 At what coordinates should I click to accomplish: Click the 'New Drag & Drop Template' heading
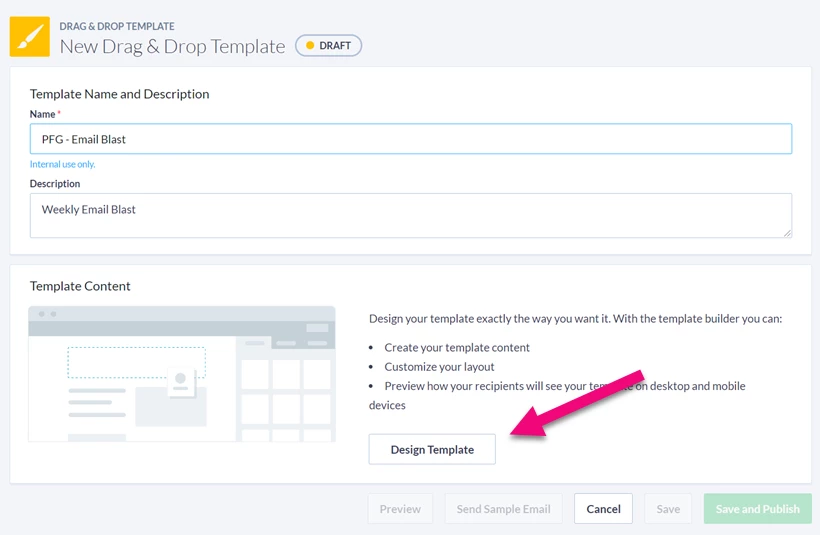click(173, 47)
